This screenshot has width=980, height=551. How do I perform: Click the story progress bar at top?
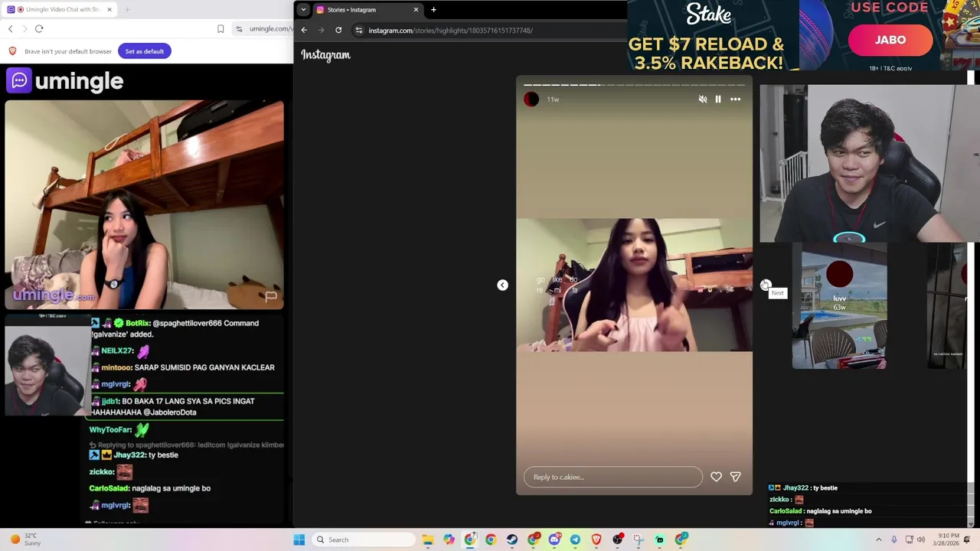pos(634,85)
